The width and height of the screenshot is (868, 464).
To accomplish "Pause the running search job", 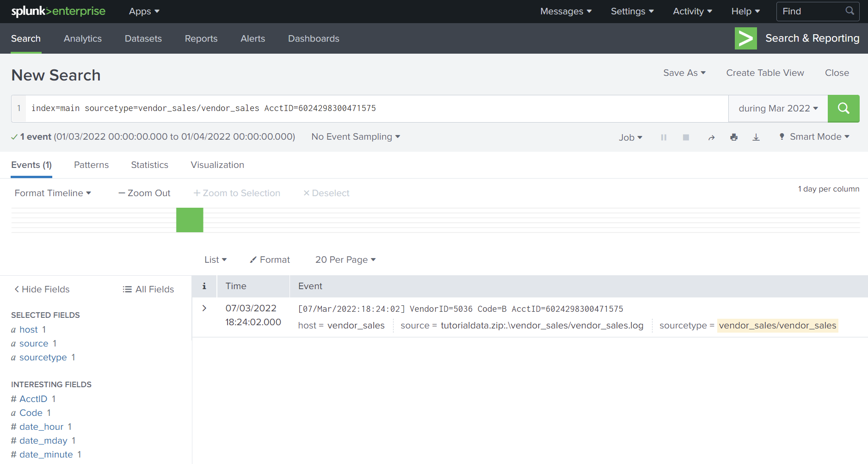I will pos(664,137).
